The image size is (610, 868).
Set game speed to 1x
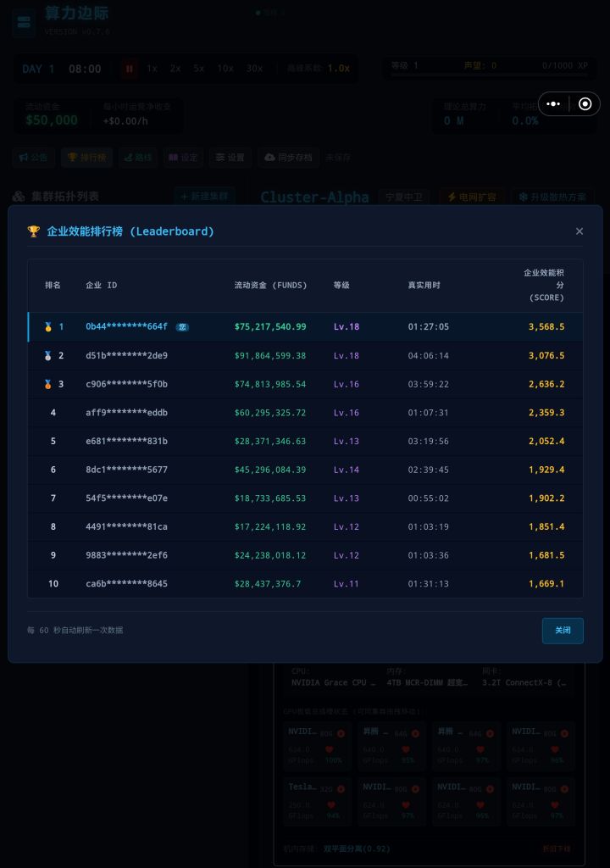click(152, 69)
